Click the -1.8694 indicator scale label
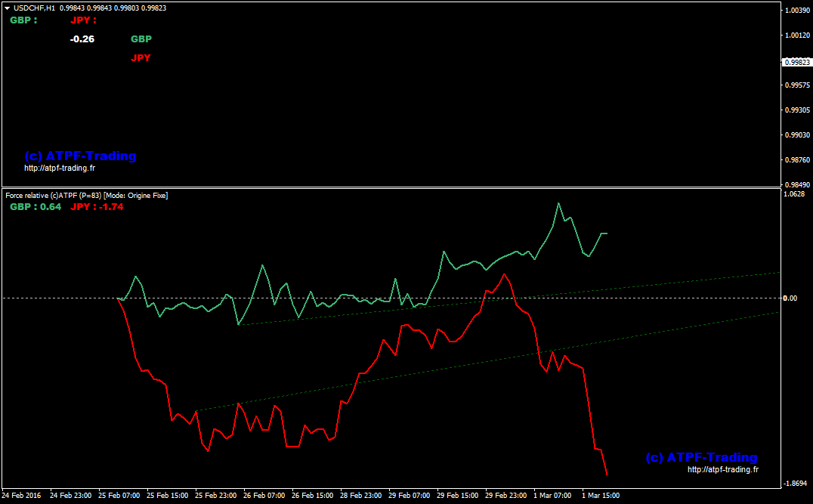Image resolution: width=813 pixels, height=504 pixels. (x=796, y=484)
